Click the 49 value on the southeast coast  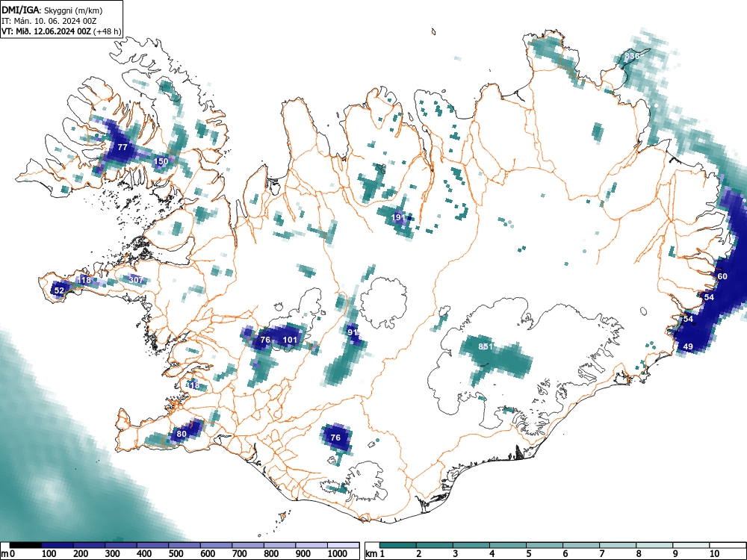click(688, 346)
